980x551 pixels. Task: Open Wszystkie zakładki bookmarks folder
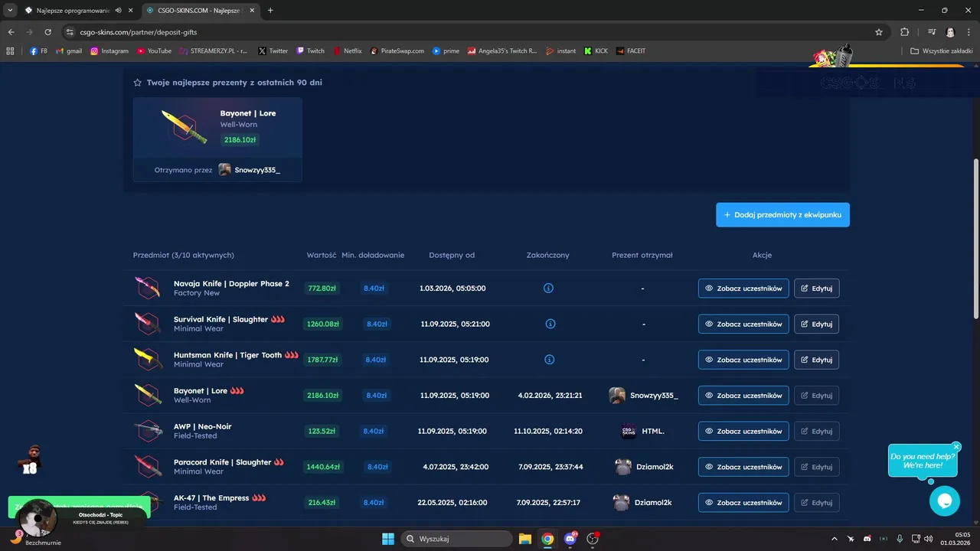click(x=940, y=51)
